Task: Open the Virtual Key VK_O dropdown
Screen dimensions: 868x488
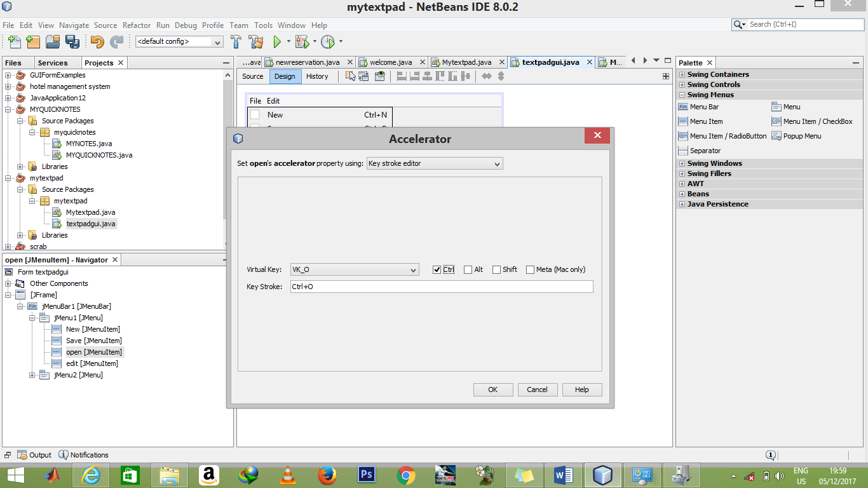Action: tap(355, 269)
